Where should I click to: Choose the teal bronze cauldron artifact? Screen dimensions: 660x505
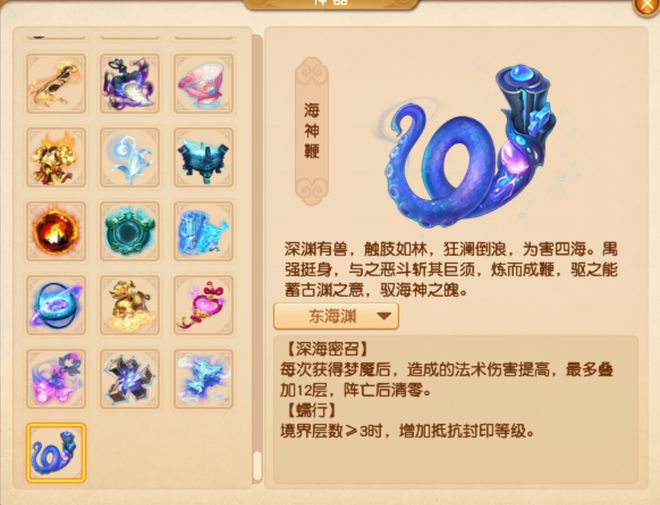coord(203,157)
